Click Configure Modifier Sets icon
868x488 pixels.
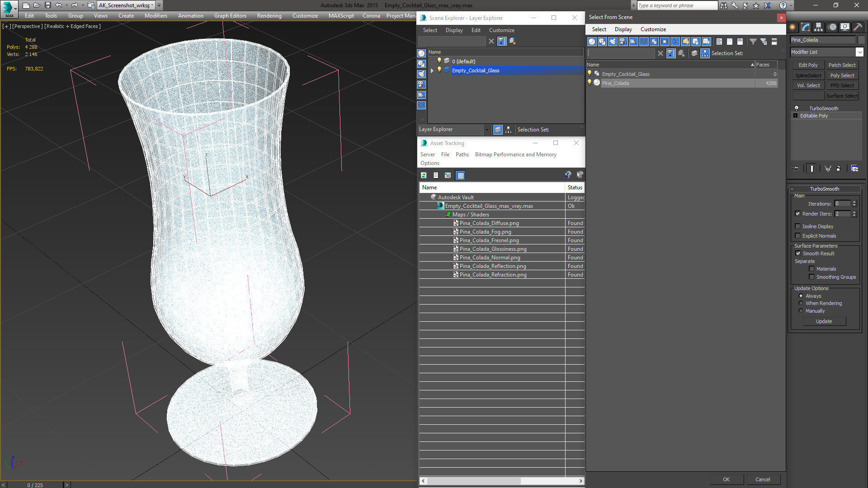854,169
